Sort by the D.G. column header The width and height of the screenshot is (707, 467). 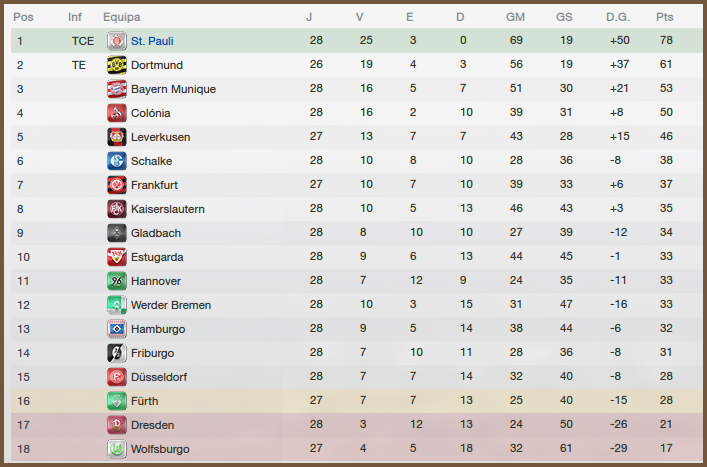click(x=617, y=17)
